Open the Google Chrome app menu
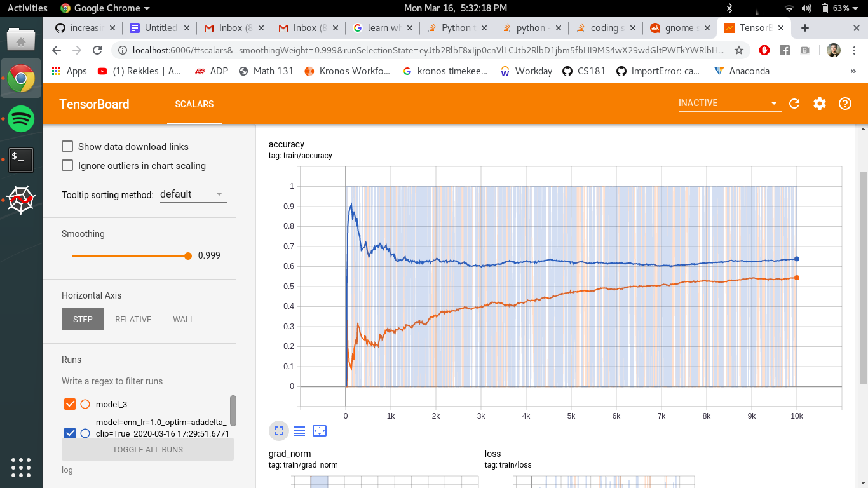 coord(105,8)
